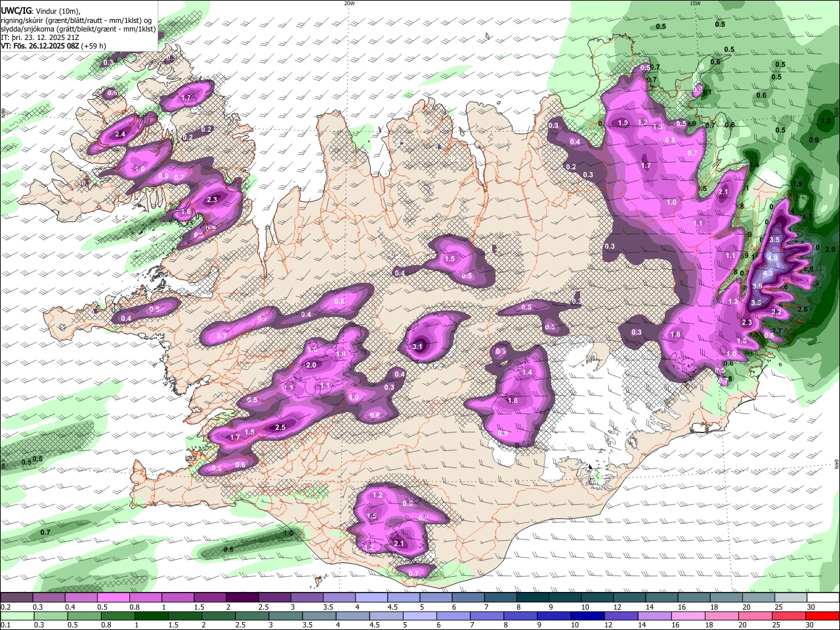Click the 2.5 snowfall value on the map

(280, 427)
